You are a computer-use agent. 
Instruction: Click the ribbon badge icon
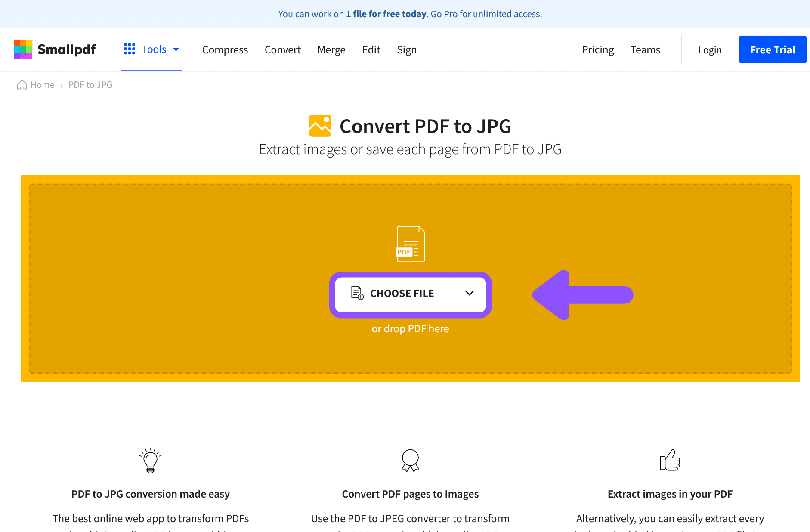[410, 461]
